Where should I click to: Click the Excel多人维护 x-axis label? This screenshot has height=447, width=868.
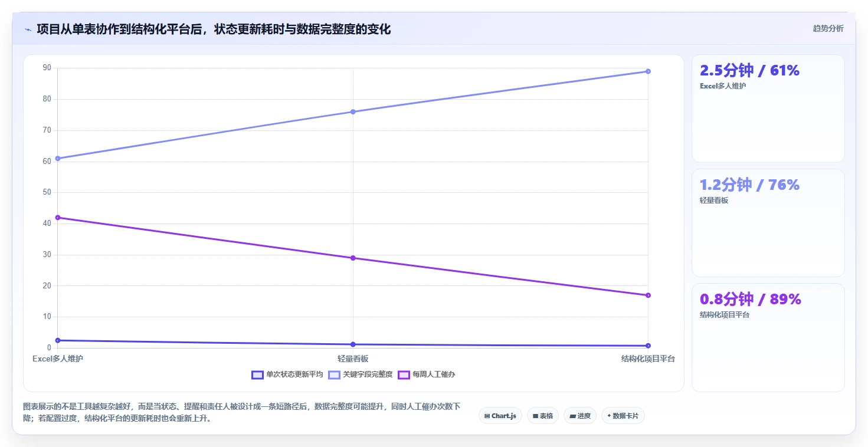(x=58, y=359)
